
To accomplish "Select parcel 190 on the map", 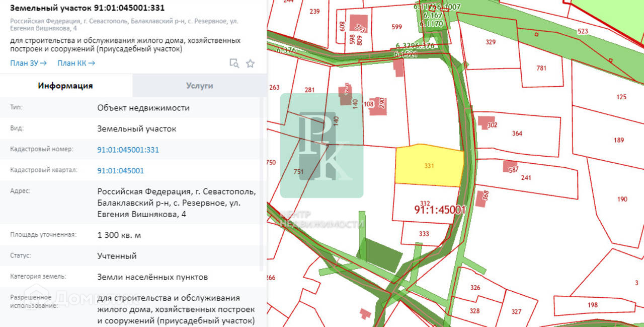I will pos(622,199).
